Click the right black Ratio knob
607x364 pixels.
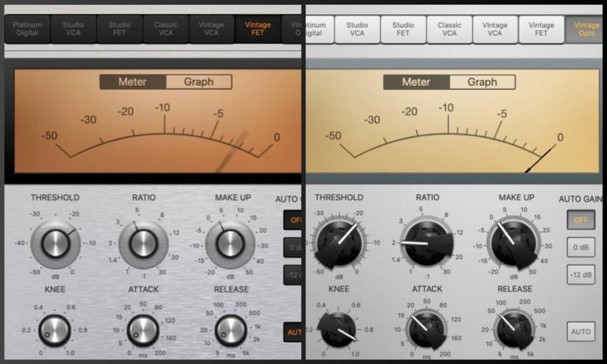pyautogui.click(x=427, y=243)
